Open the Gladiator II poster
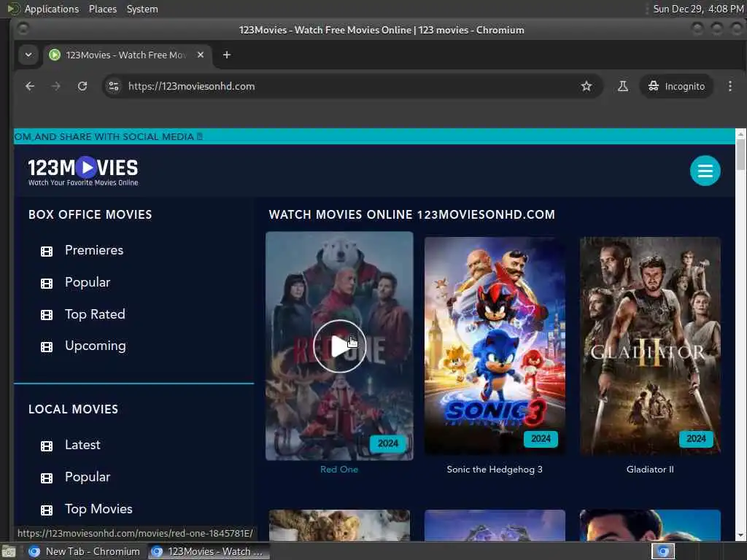This screenshot has width=747, height=560. [650, 346]
